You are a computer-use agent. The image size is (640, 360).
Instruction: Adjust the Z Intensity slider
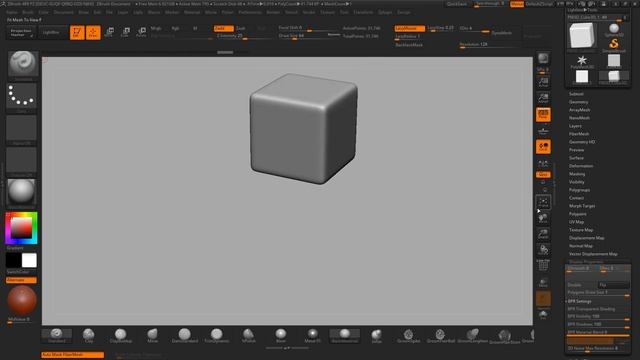pos(243,36)
